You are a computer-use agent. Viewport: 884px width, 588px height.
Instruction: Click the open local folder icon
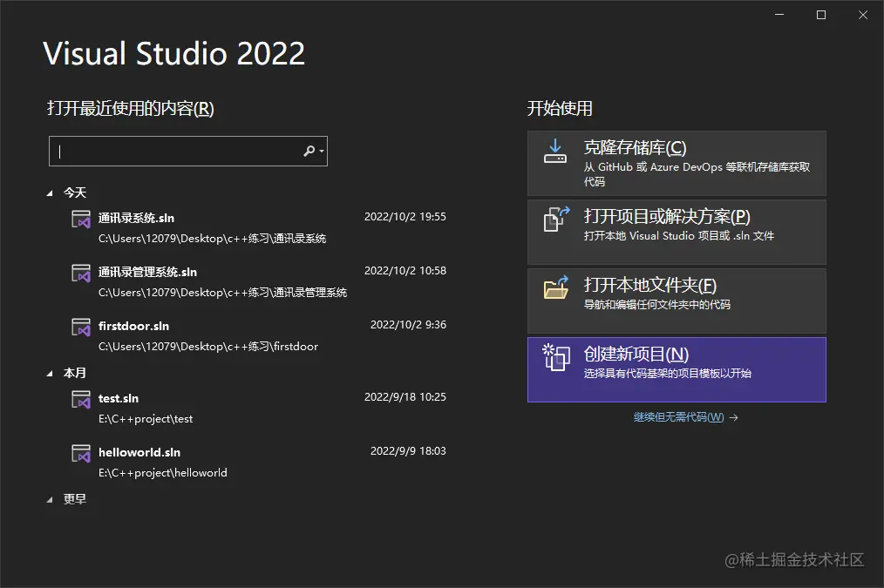[x=556, y=287]
